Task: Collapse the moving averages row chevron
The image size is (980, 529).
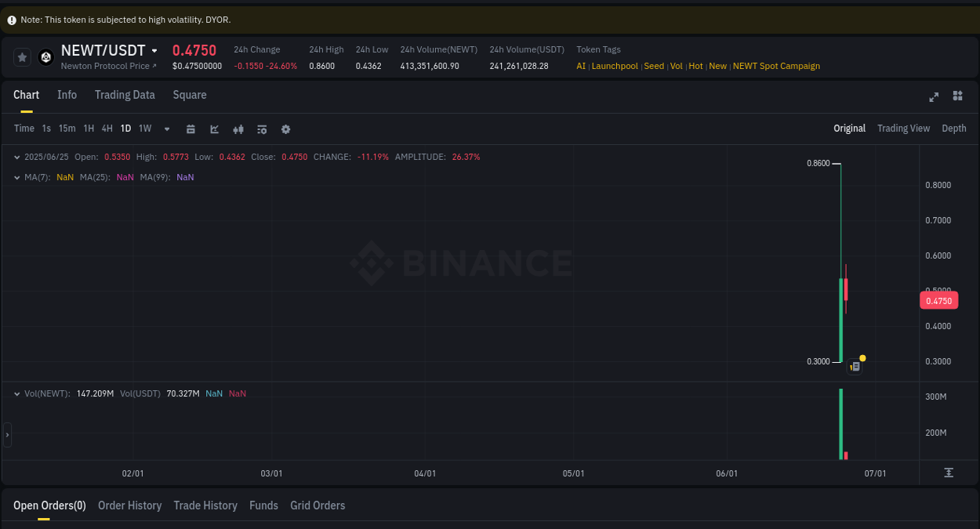Action: click(16, 177)
